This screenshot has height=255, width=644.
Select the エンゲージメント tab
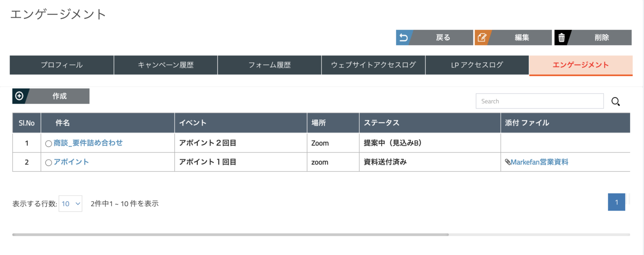[581, 65]
